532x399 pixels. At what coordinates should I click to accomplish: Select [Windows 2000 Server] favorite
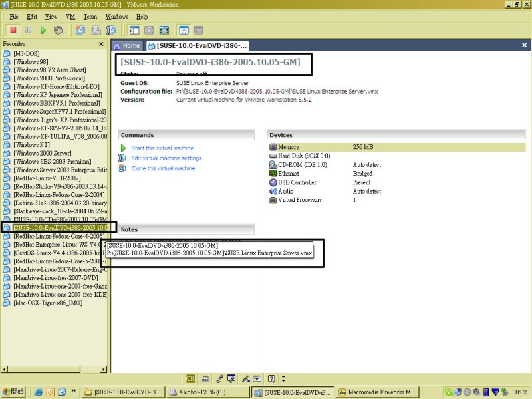click(x=43, y=153)
